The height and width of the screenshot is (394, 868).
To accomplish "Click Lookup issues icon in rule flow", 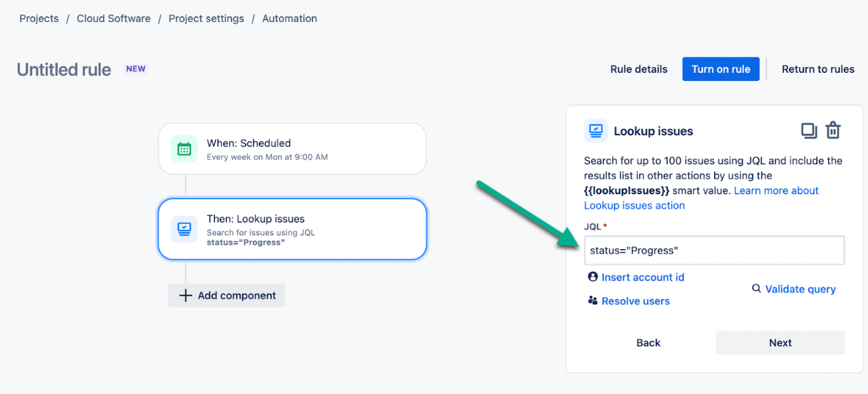I will [184, 229].
